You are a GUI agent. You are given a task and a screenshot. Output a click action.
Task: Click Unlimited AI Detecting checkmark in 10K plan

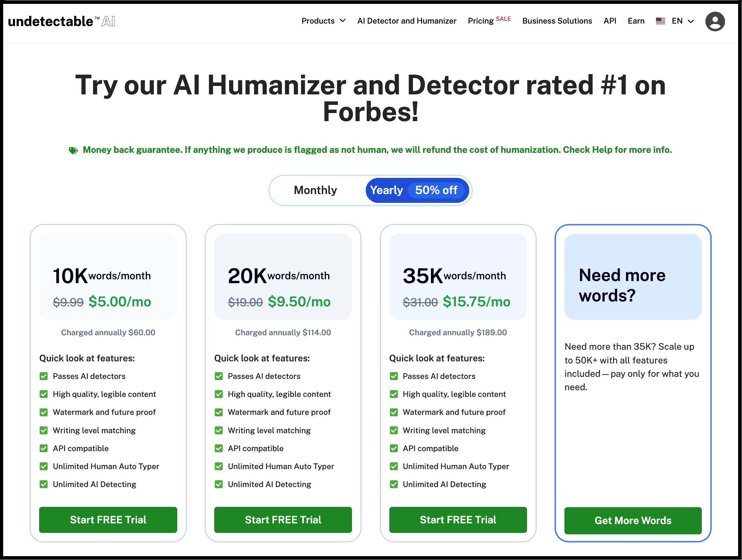pos(44,484)
